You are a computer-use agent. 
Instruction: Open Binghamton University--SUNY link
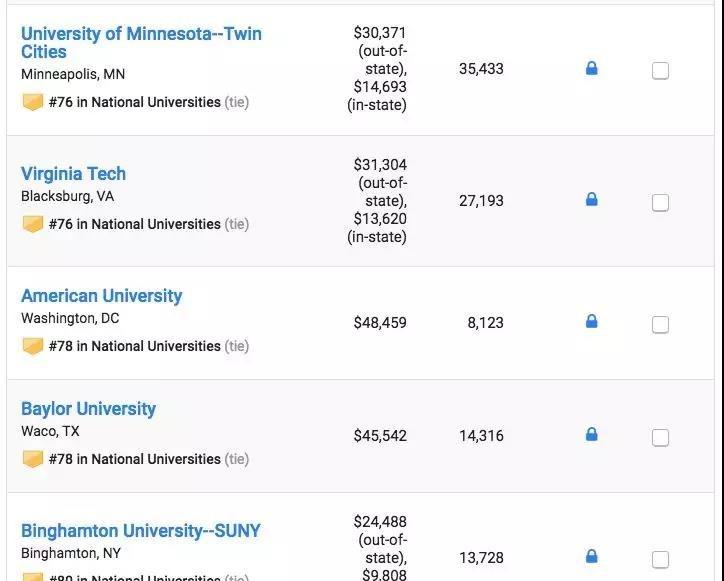tap(140, 531)
